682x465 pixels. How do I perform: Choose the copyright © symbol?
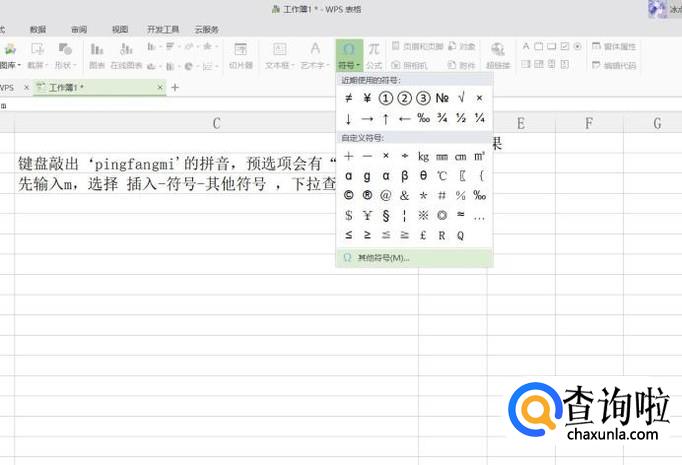point(348,195)
